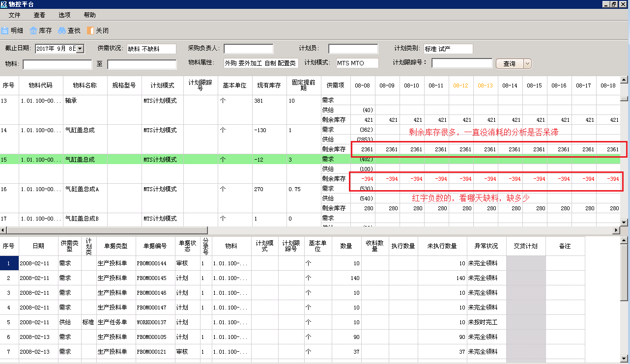The height and width of the screenshot is (364, 630).
Task: Click the upper grid horizontal scrollbar left arrow
Action: pos(4,230)
